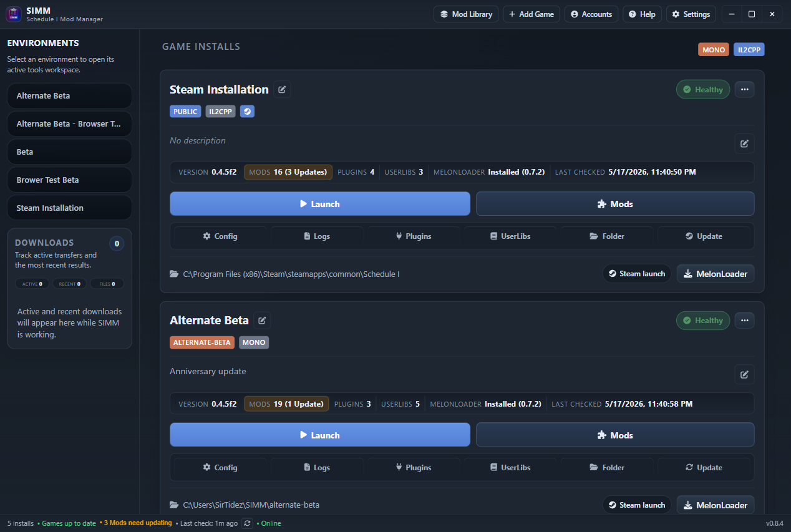Open Mods for Steam Installation

615,204
